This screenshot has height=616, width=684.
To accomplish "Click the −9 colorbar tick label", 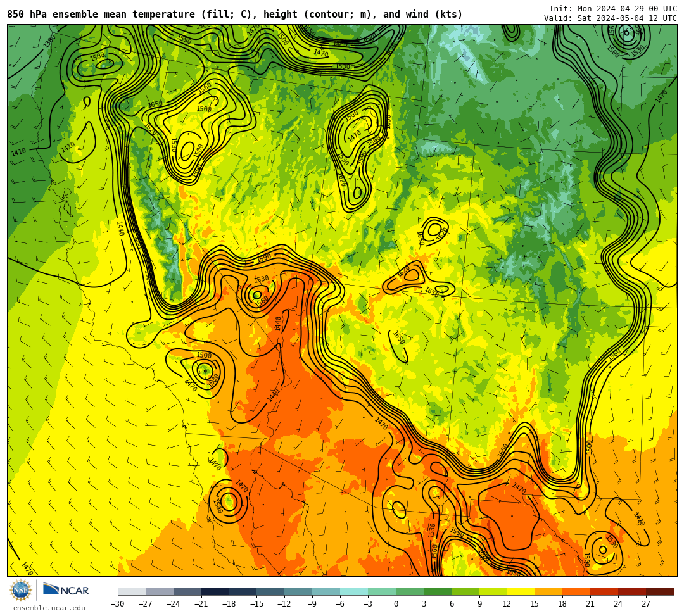I will coord(312,604).
